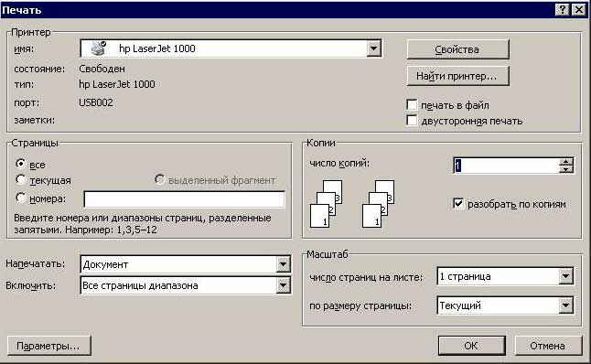This screenshot has width=591, height=364.
Task: Enable the «двусторонняя печать» checkbox
Action: 412,120
